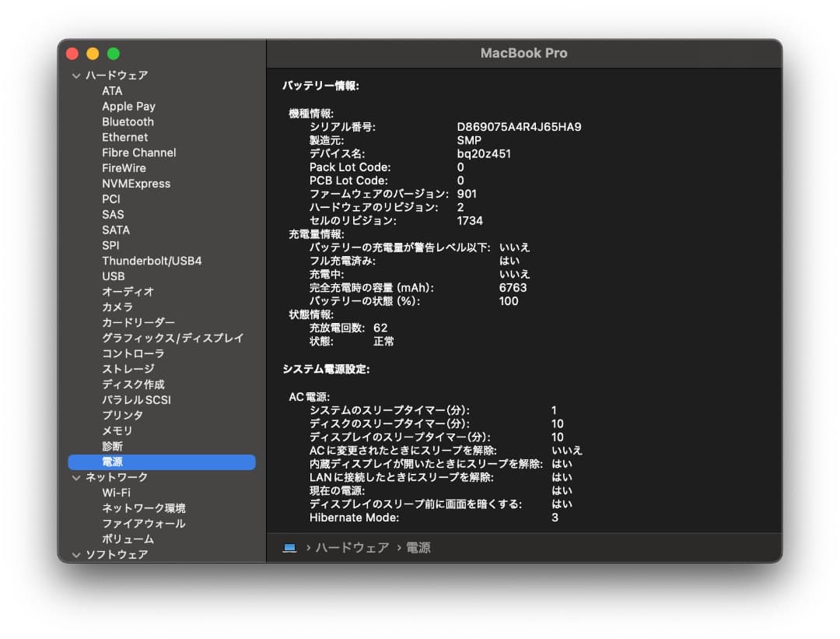Select the highlighted 電源 entry
The image size is (840, 639).
[x=162, y=462]
